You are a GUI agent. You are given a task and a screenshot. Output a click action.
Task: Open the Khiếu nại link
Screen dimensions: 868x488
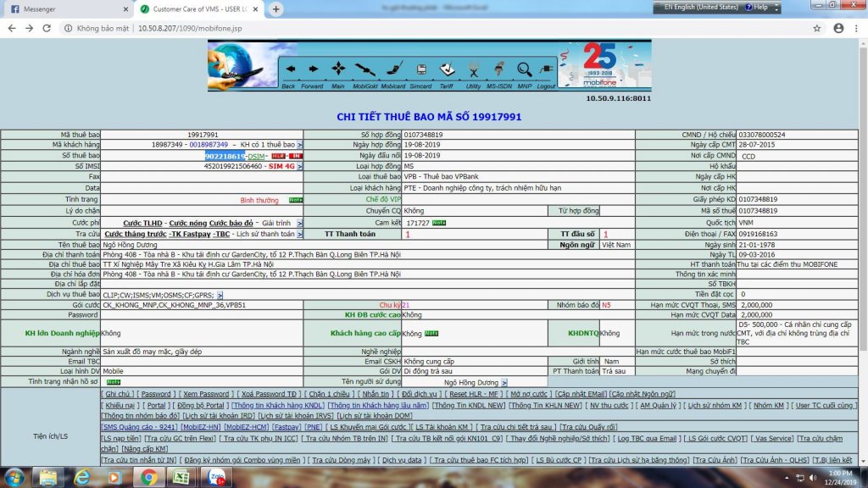tap(120, 406)
